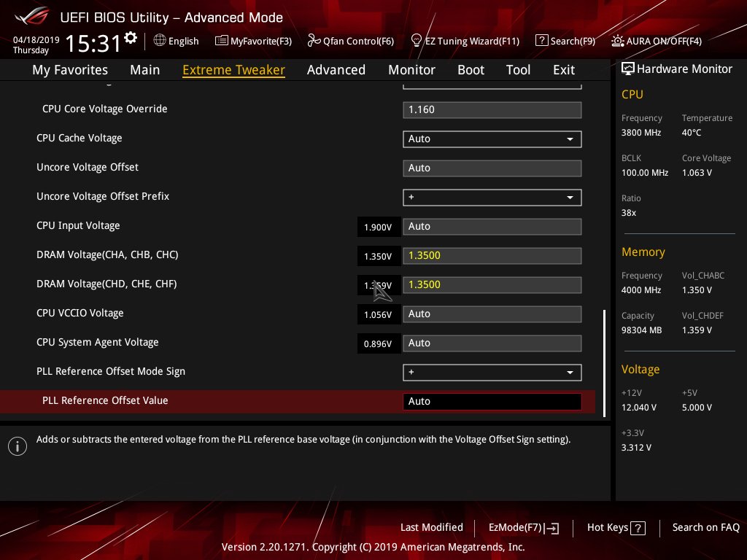Switch to EzMode(F7) text button
Screen dimensions: 747x560
(x=516, y=527)
